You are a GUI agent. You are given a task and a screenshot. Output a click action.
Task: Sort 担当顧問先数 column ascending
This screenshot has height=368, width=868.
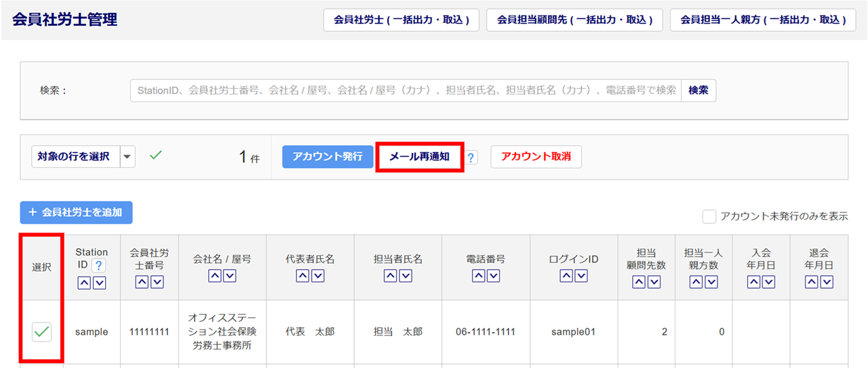coord(638,283)
